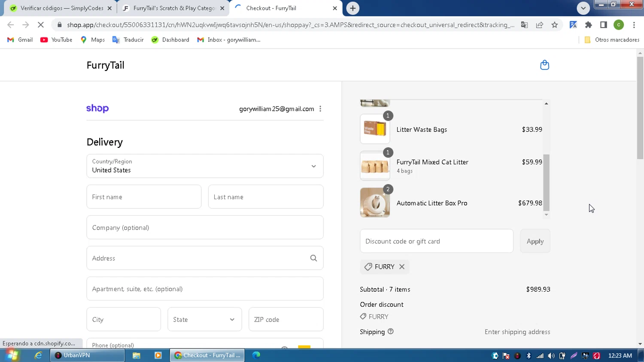Focus the Address field

(205, 258)
